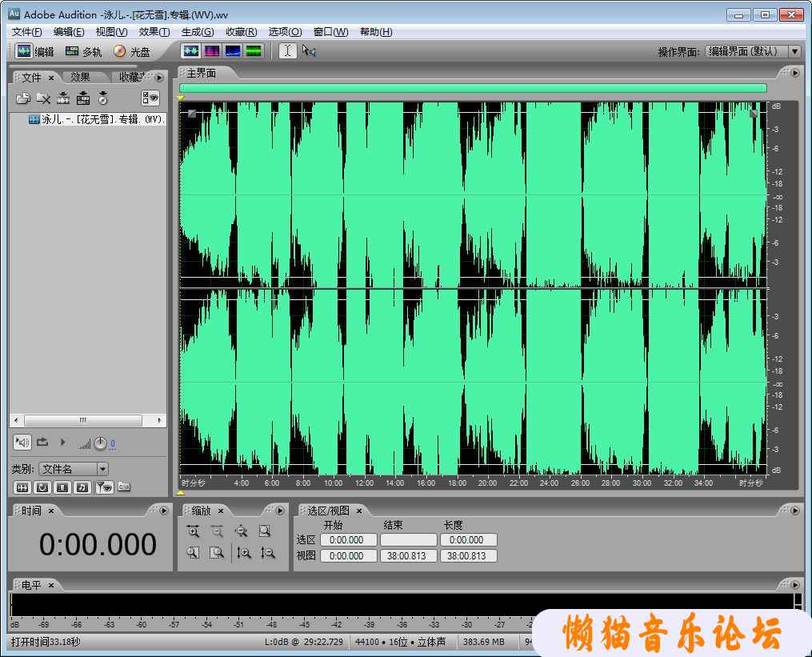The image size is (812, 657).
Task: Toggle show loop files filter button
Action: [42, 487]
